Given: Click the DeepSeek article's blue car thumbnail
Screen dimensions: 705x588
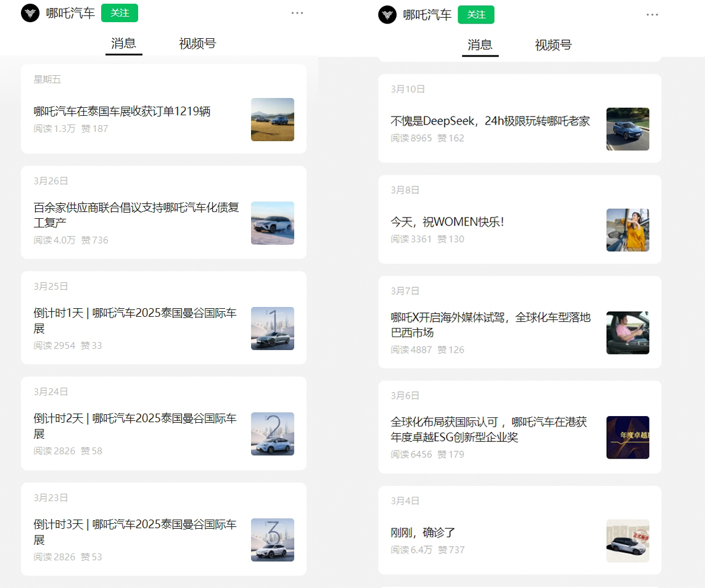Looking at the screenshot, I should pos(627,129).
